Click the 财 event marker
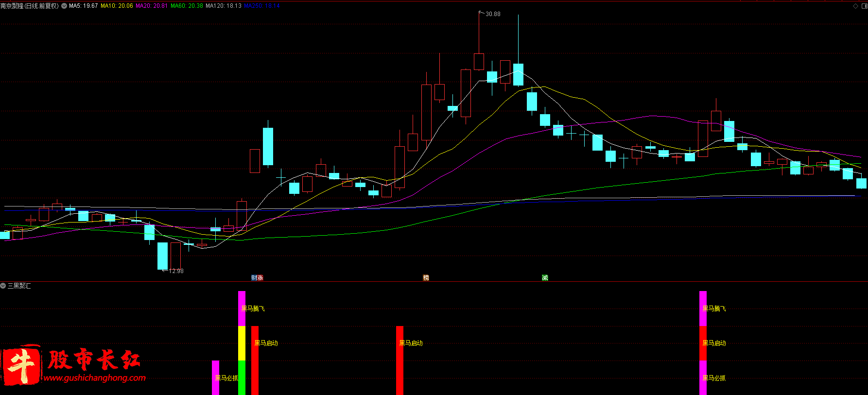 254,278
